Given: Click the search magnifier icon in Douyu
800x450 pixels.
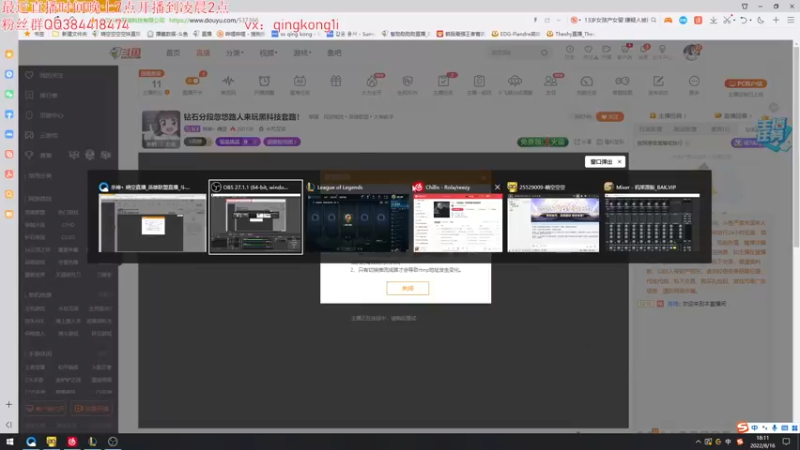Looking at the screenshot, I should 544,53.
